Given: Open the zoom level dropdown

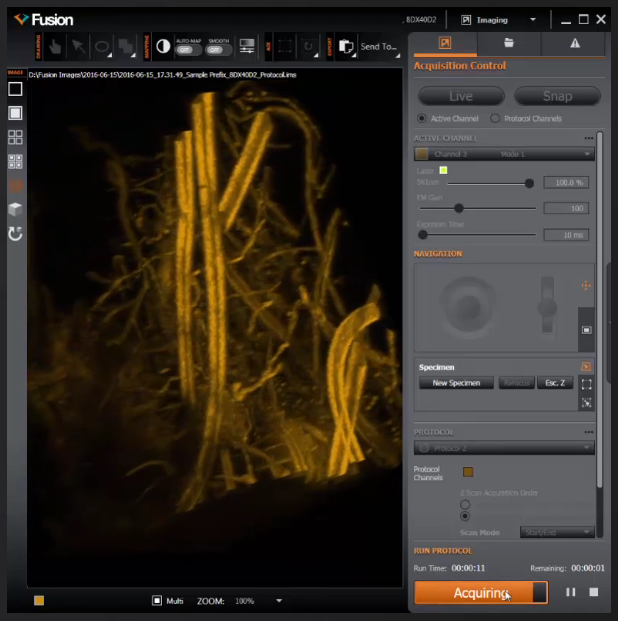Looking at the screenshot, I should [279, 601].
